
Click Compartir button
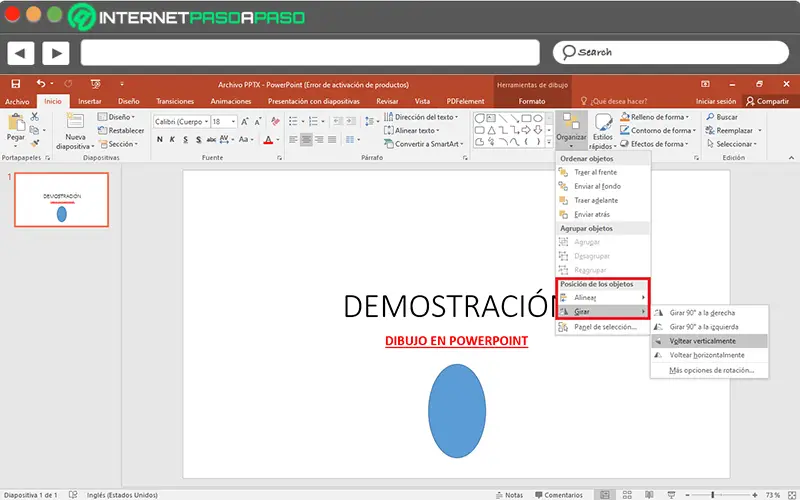[x=767, y=101]
